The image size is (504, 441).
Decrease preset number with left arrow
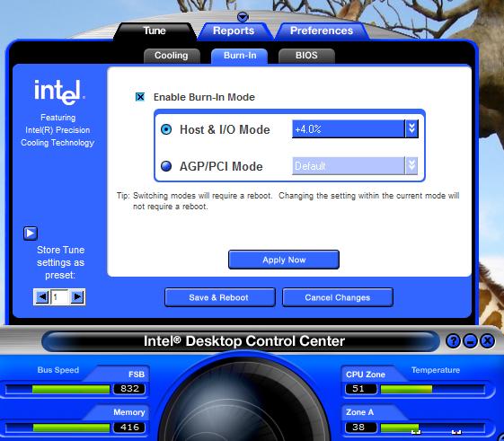(x=42, y=297)
